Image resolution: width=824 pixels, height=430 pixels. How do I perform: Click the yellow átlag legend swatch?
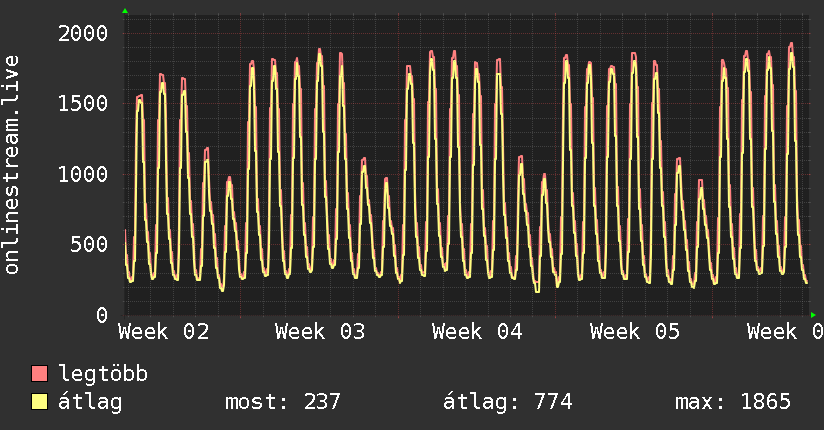[x=40, y=402]
